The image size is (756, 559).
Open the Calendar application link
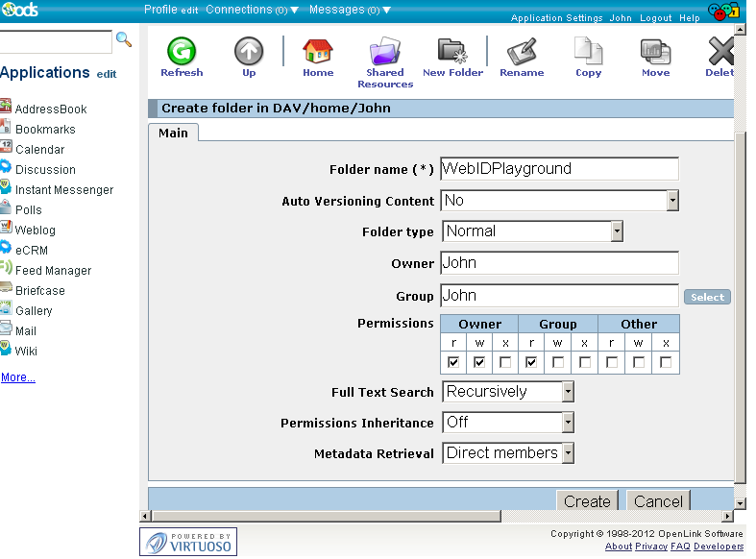(x=39, y=150)
